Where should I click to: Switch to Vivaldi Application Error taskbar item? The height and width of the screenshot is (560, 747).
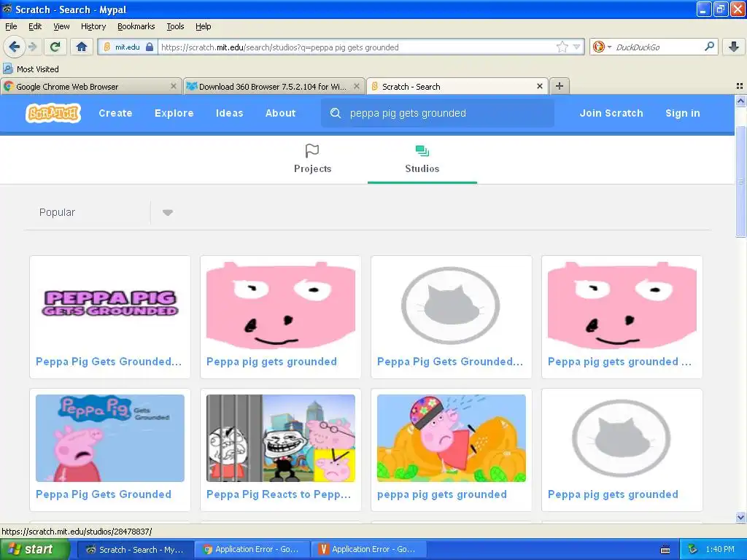[368, 550]
